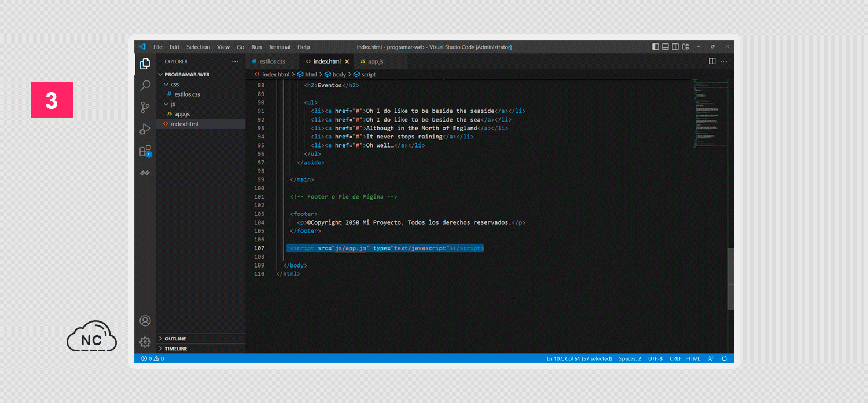Open the Go menu
The image size is (868, 403).
pyautogui.click(x=240, y=47)
